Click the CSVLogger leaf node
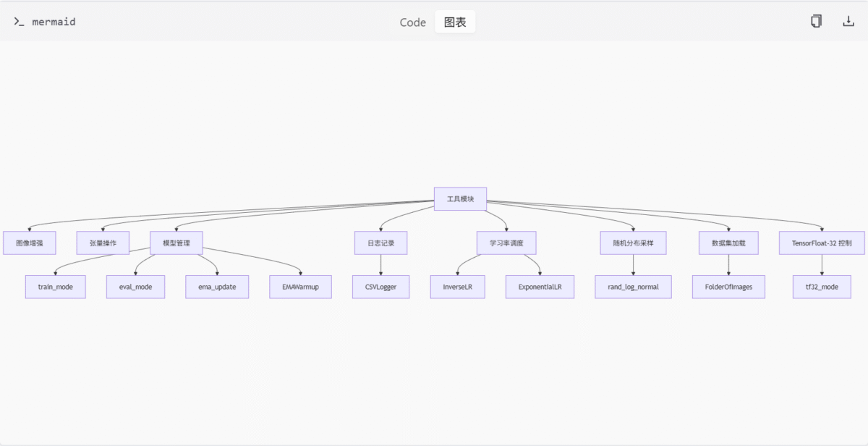 (381, 287)
